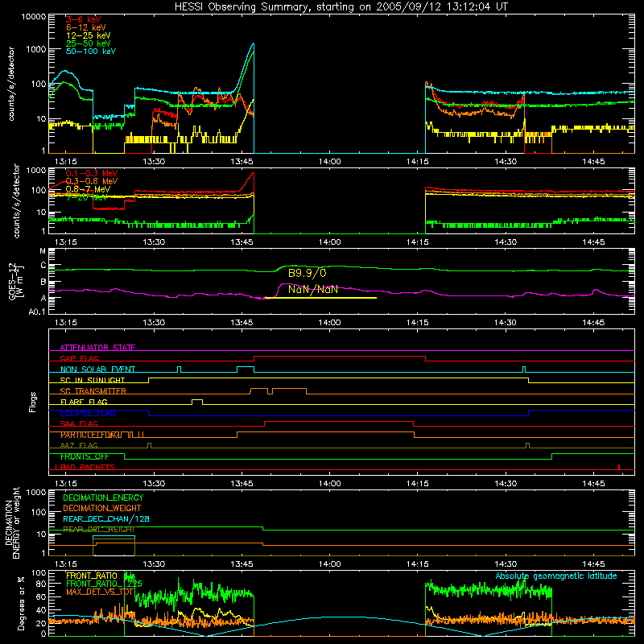Select the FRONTS_OFF flag label
This screenshot has width=644, height=644.
[x=85, y=456]
